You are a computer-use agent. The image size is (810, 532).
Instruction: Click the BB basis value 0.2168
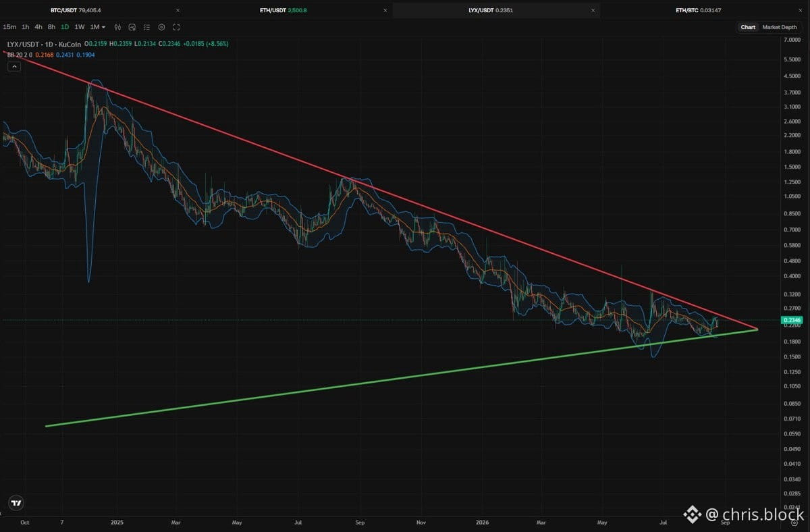[45, 55]
